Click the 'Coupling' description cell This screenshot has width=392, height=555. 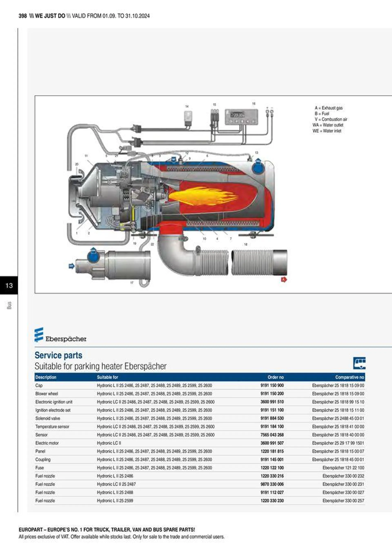[43, 460]
